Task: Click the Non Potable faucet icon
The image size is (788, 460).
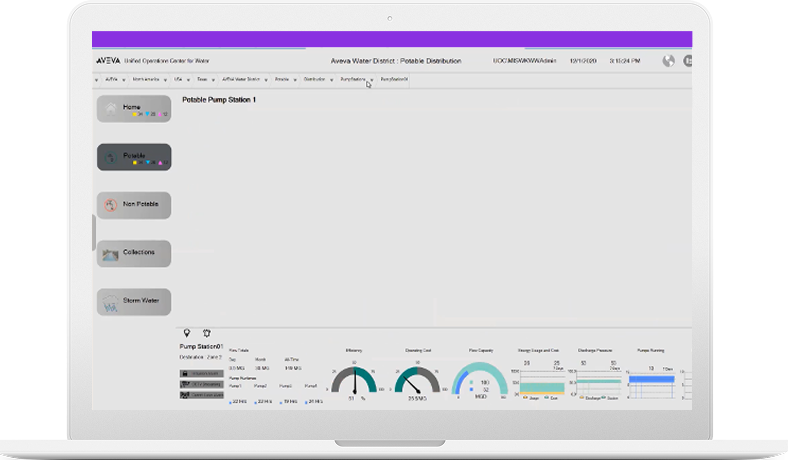Action: tap(111, 205)
